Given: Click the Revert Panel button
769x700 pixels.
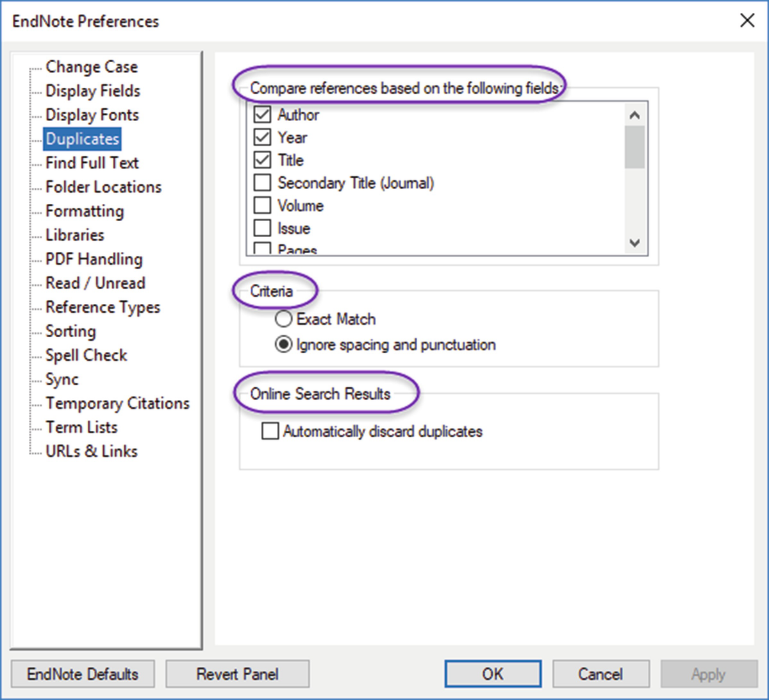Looking at the screenshot, I should [x=238, y=674].
